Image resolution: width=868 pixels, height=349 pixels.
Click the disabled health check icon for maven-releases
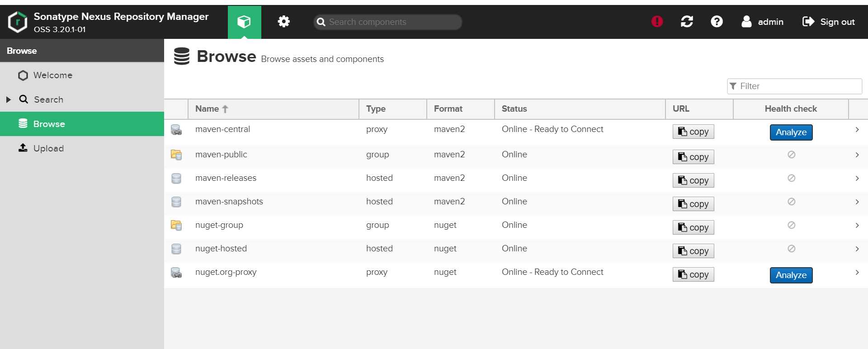[791, 178]
